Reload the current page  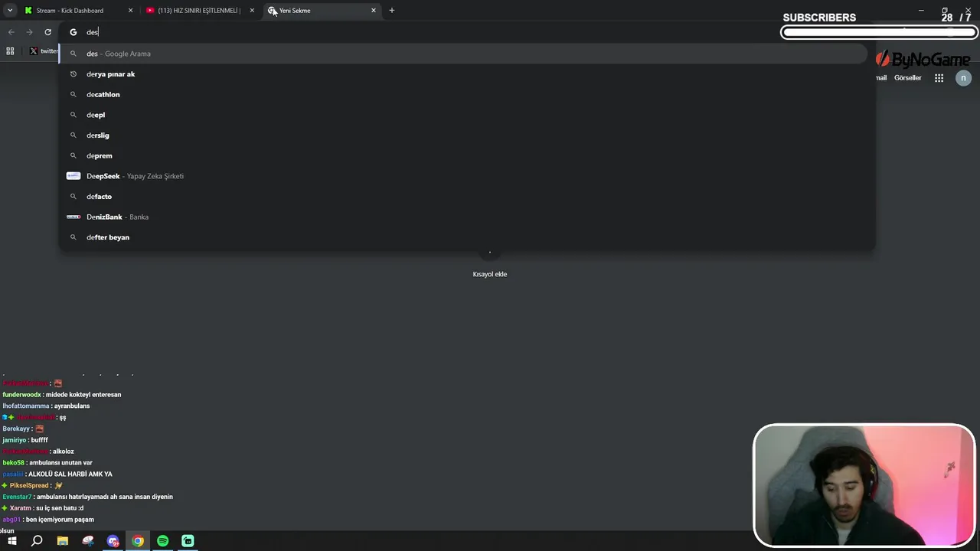47,32
